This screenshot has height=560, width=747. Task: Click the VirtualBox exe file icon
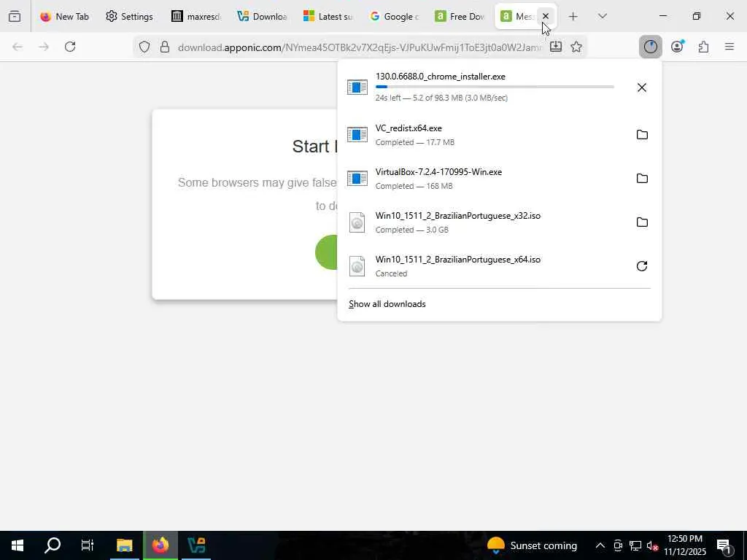[357, 179]
